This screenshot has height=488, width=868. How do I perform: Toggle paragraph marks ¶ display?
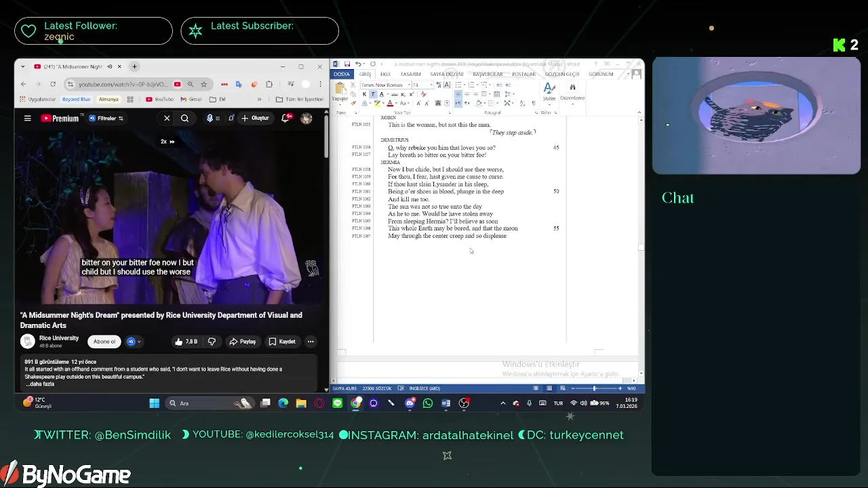pyautogui.click(x=533, y=103)
